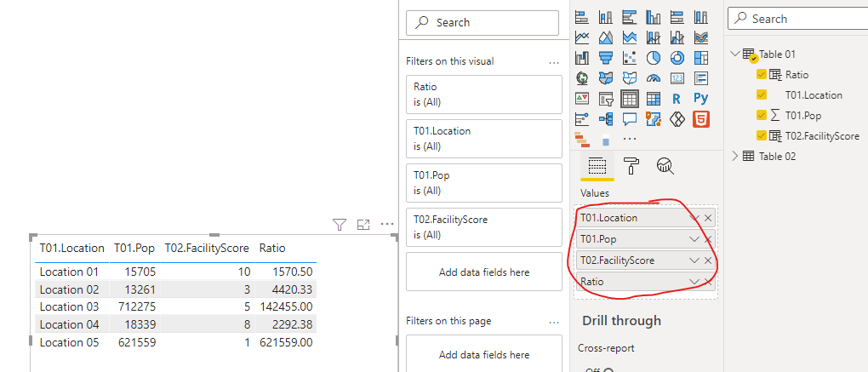Viewport: 868px width, 372px height.
Task: Pick the Ribbon chart visualization
Action: click(701, 37)
